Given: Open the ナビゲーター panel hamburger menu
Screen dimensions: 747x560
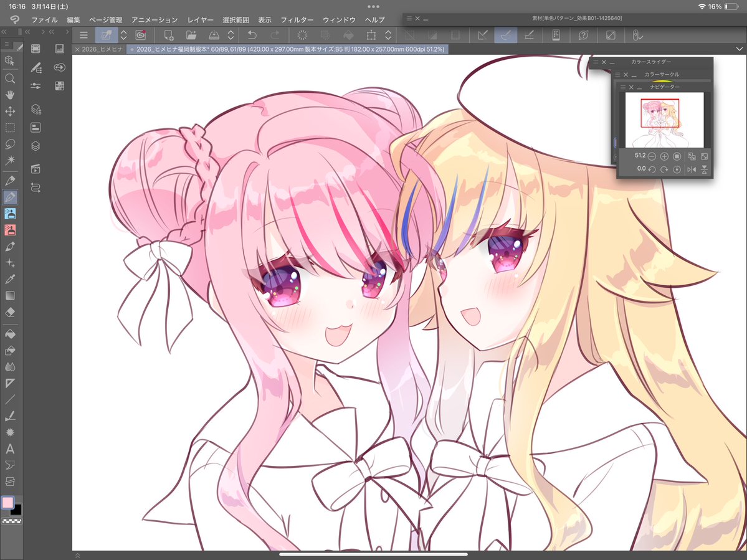Looking at the screenshot, I should click(x=622, y=87).
